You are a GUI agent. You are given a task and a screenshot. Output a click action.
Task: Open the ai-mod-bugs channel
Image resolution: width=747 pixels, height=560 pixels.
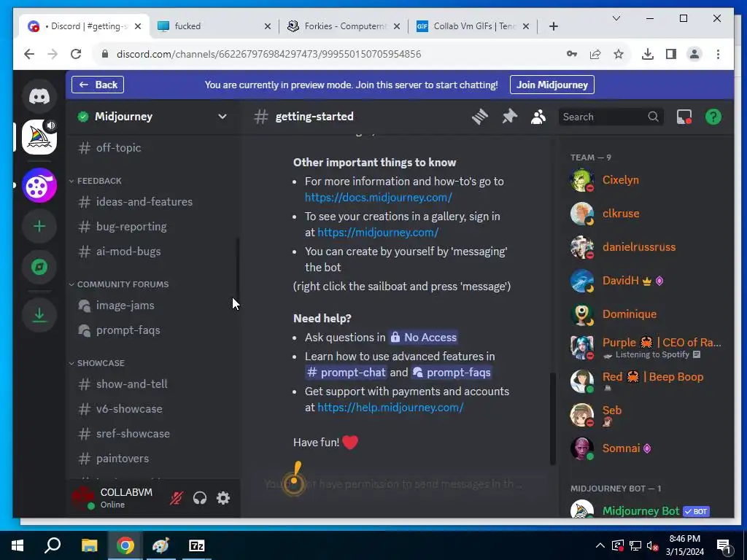pos(153,252)
